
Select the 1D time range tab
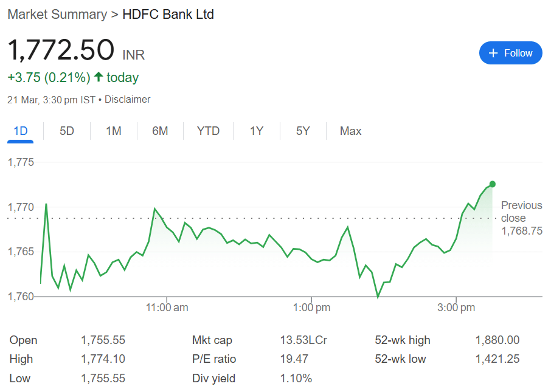21,131
